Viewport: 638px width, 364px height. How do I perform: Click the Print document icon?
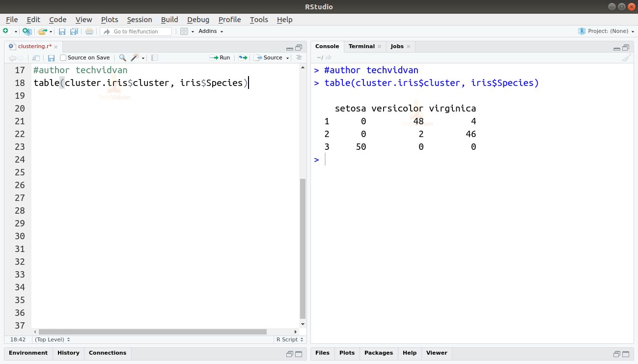[x=89, y=31]
